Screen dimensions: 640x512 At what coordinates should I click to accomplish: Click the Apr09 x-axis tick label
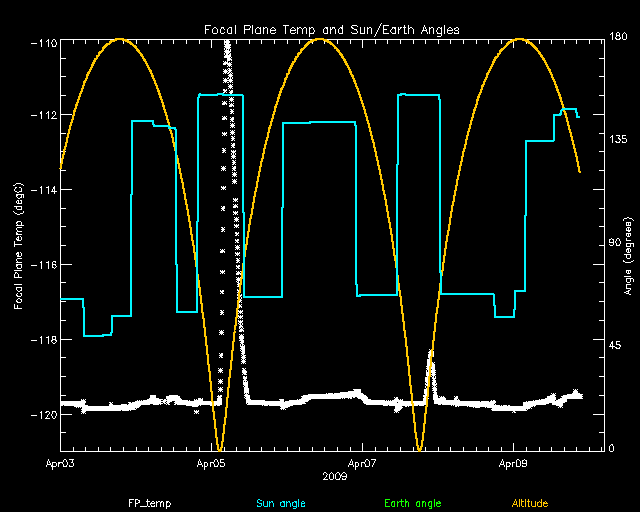point(513,464)
